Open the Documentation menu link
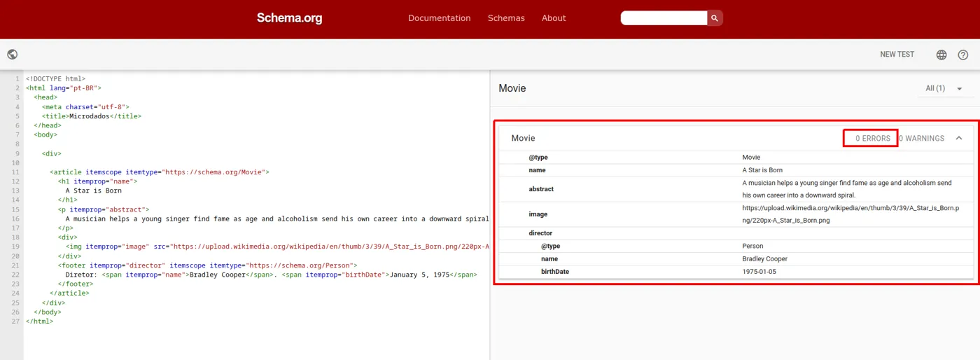 point(439,18)
